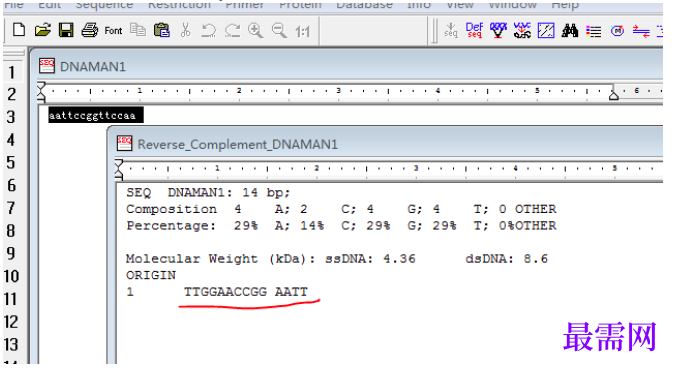Click the colored list lines icon
Image resolution: width=675 pixels, height=368 pixels.
(593, 31)
